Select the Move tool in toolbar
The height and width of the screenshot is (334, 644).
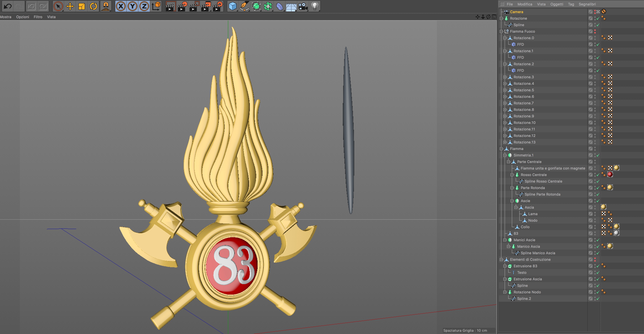(70, 6)
